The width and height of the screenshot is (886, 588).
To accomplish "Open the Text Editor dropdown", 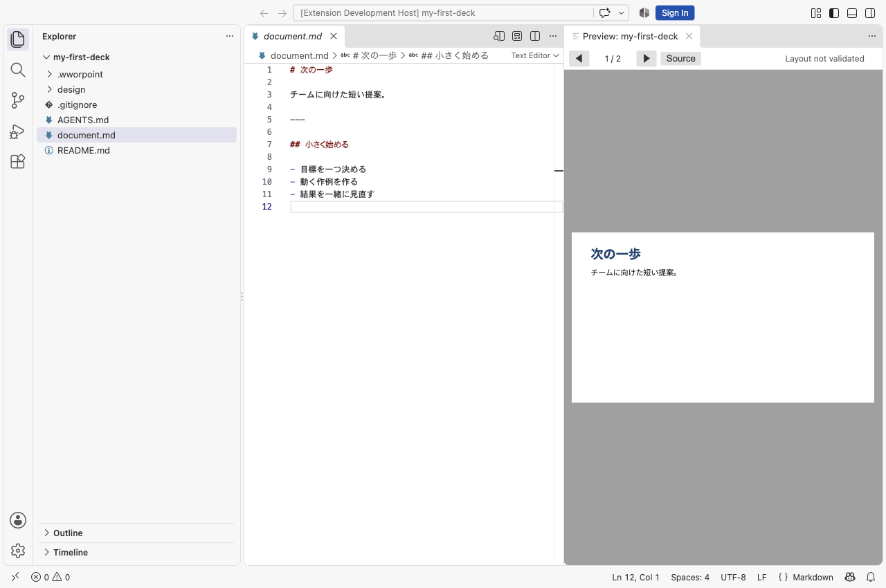I will click(x=535, y=55).
